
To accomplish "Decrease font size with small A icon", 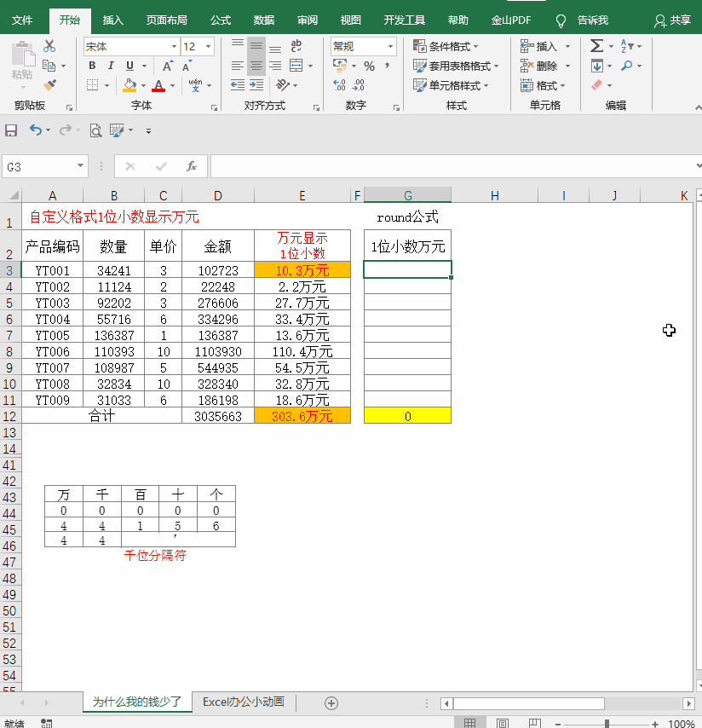I will pyautogui.click(x=187, y=66).
